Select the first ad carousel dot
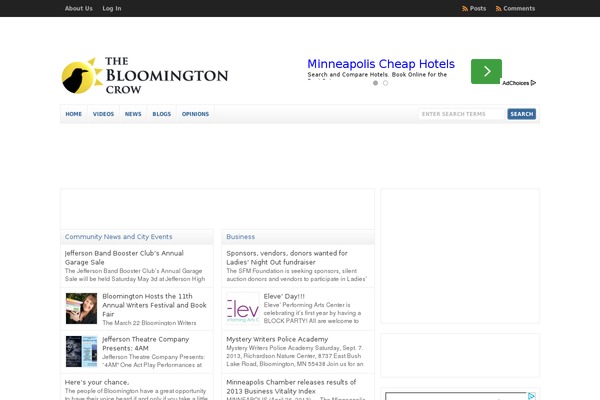Image resolution: width=600 pixels, height=400 pixels. click(x=375, y=83)
